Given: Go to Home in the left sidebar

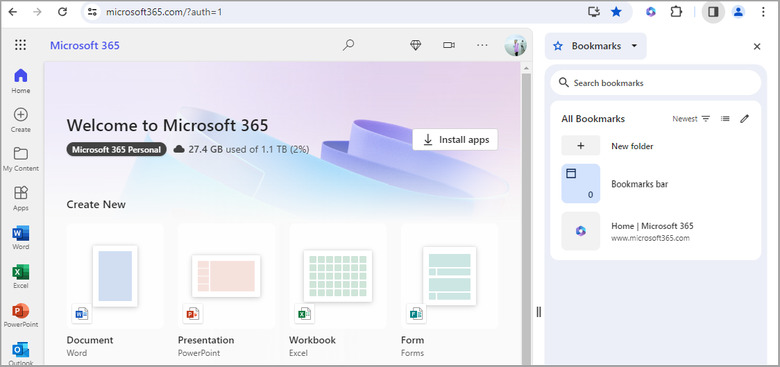Looking at the screenshot, I should (21, 81).
